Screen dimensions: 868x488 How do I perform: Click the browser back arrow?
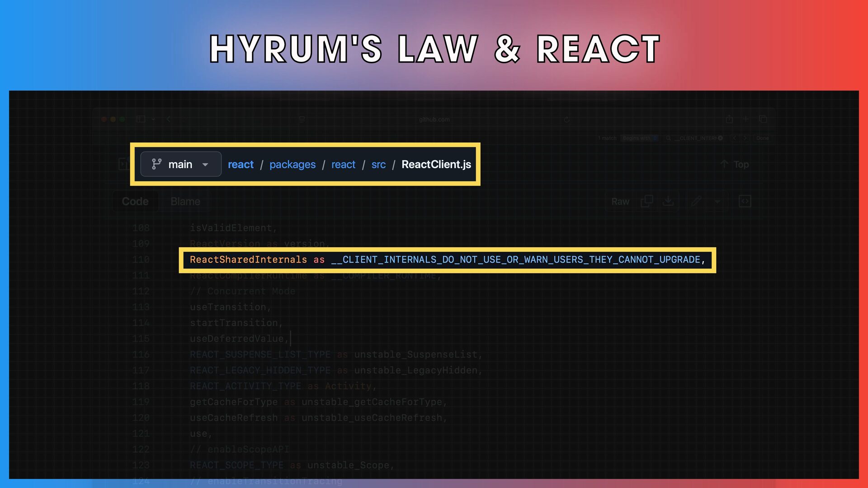pos(169,119)
